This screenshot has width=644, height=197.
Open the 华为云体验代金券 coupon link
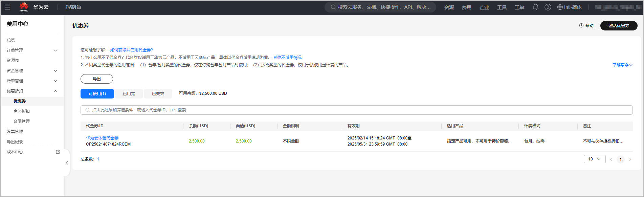pos(102,138)
